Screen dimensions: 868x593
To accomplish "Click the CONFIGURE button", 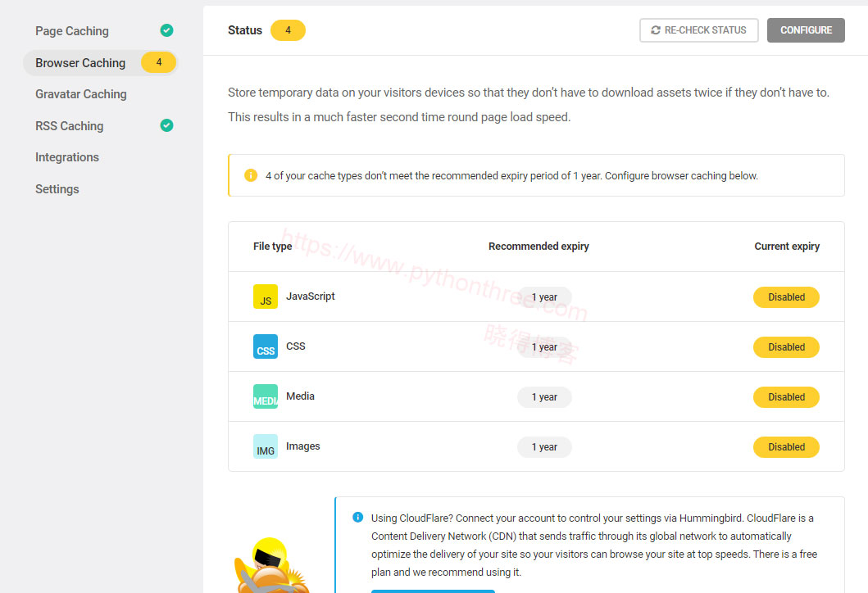I will (806, 30).
